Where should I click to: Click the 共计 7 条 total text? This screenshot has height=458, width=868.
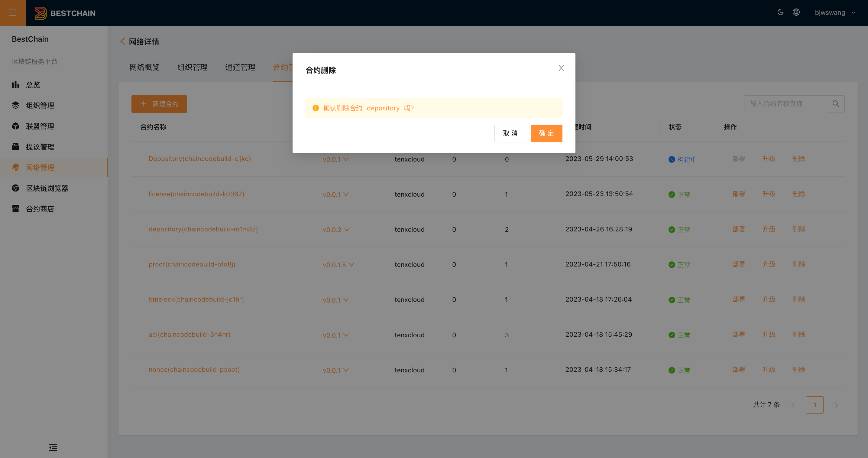(766, 405)
